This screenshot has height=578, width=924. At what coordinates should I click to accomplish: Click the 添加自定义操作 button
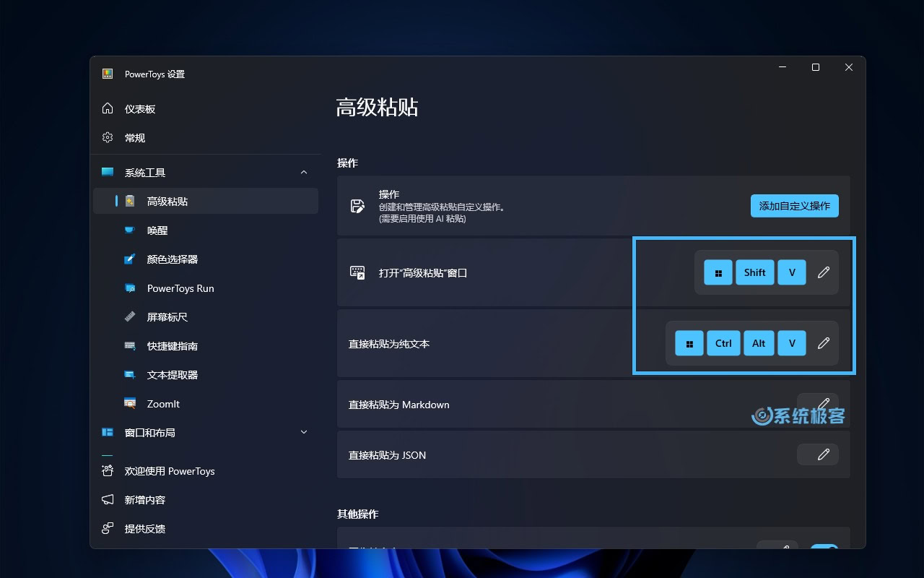[x=794, y=206]
